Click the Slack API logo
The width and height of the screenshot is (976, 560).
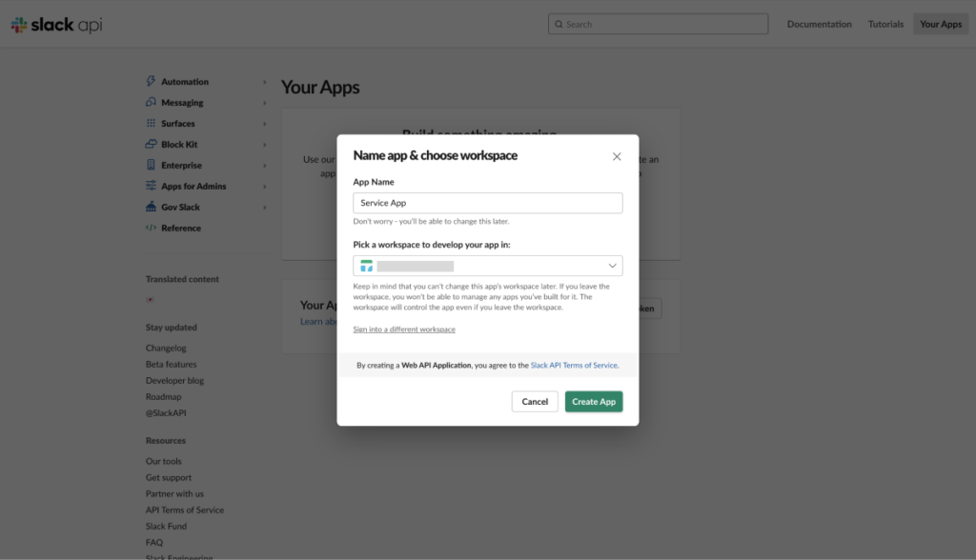[56, 25]
